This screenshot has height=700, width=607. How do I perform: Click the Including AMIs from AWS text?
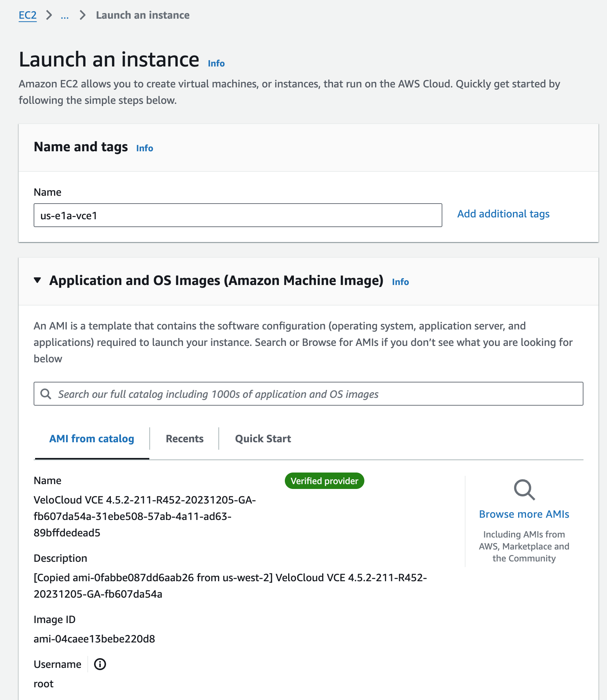pyautogui.click(x=524, y=546)
